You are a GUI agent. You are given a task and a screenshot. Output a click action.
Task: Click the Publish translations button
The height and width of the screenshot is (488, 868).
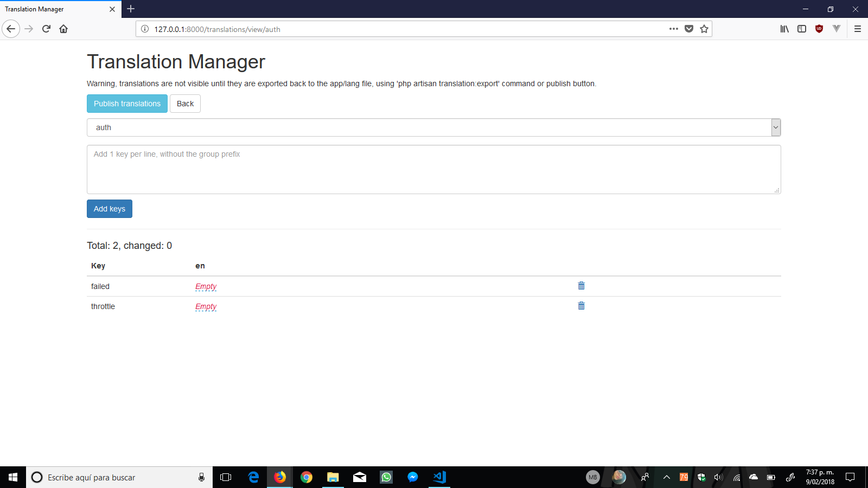click(126, 104)
